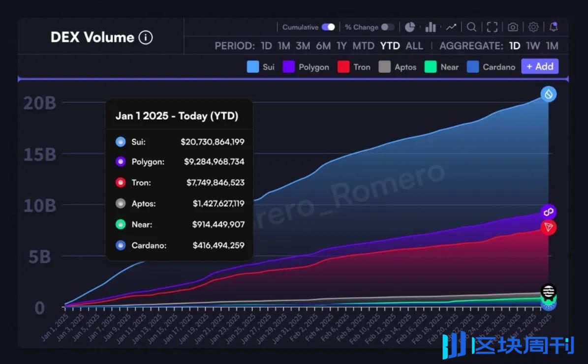Screen dimensions: 588x364
Task: Click the Cardano legend color swatch
Action: [x=472, y=67]
